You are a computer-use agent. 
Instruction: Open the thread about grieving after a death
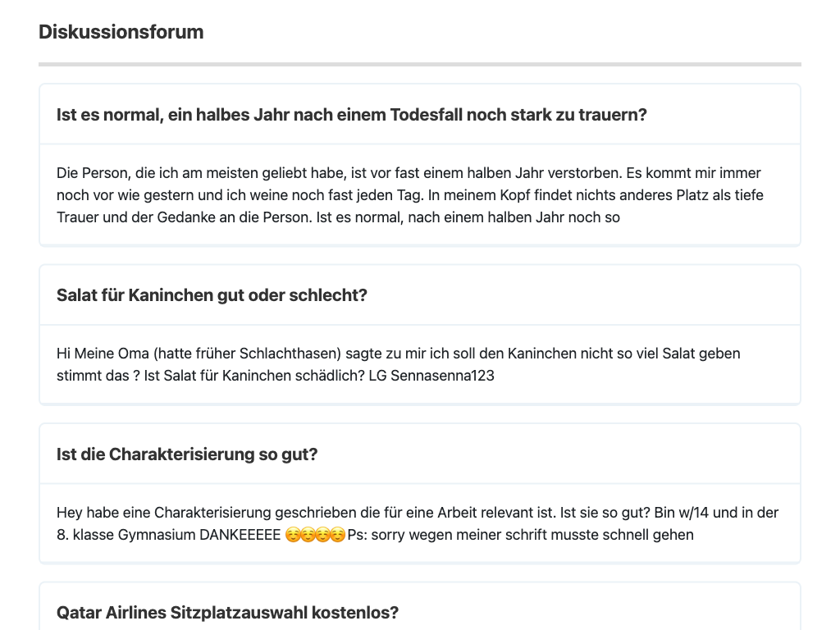click(x=351, y=115)
